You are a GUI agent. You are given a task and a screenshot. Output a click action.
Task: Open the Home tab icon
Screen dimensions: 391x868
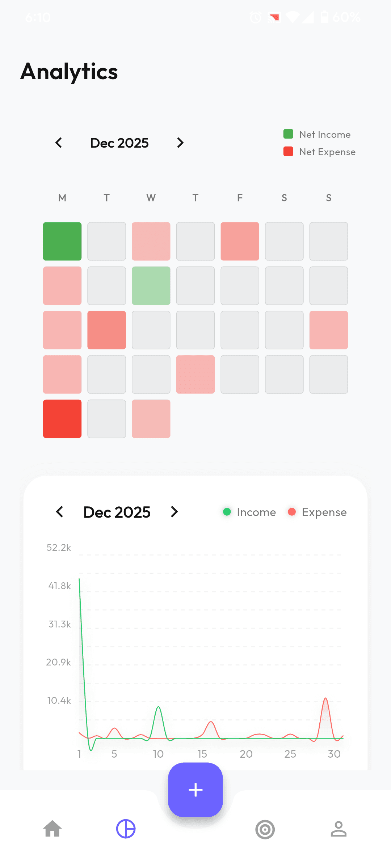tap(52, 829)
